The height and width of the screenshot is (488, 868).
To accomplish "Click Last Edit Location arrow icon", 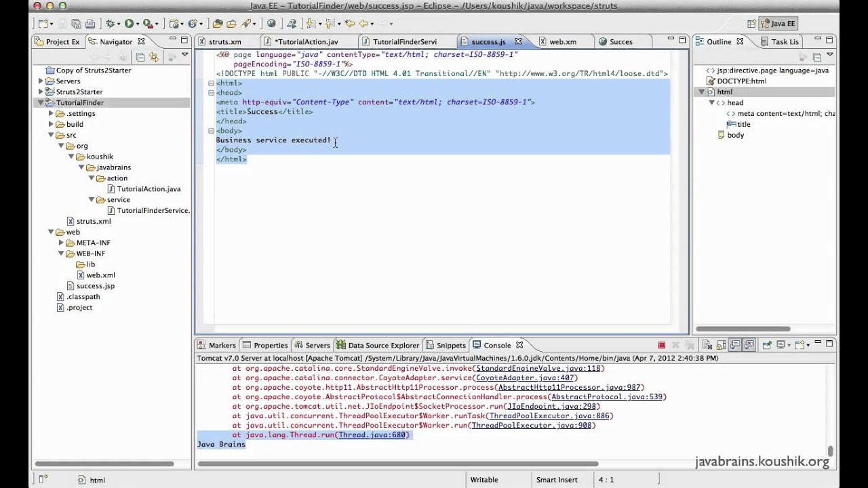I will point(349,24).
